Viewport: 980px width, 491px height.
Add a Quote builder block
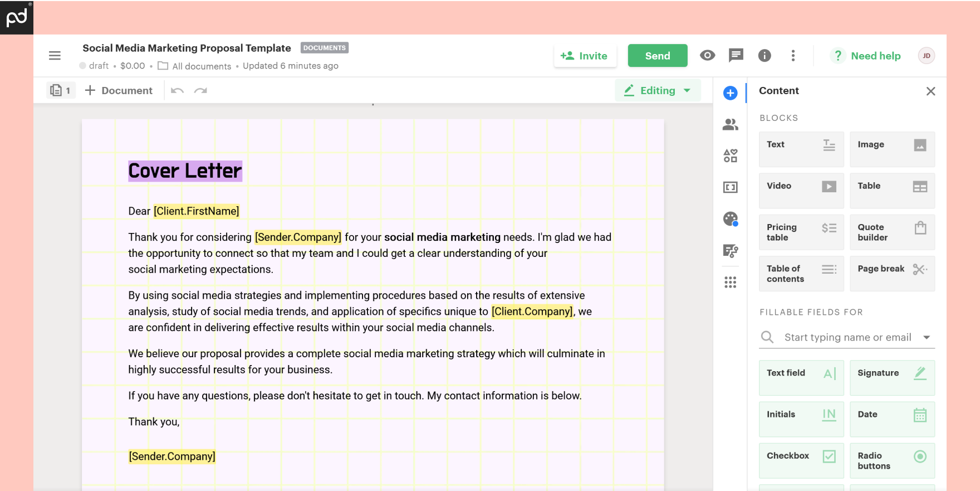[892, 232]
